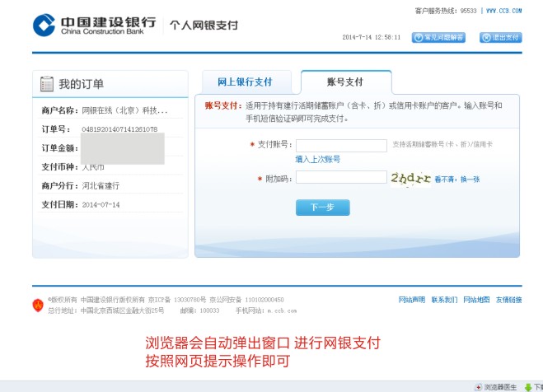
Task: Click the captcha image to refresh
Action: (x=410, y=178)
